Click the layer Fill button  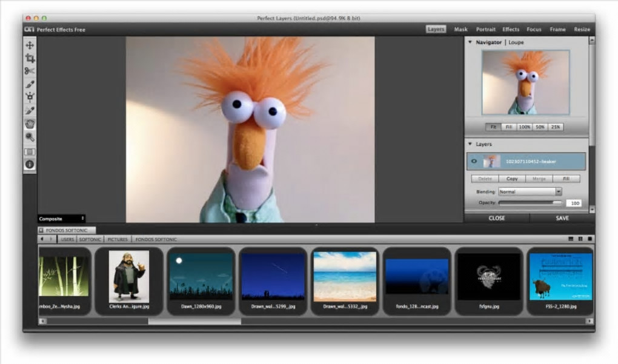coord(566,179)
